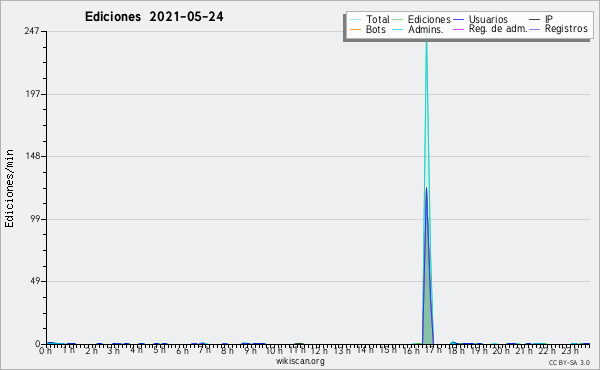600x370 pixels.
Task: Click the chart title Ediciones 2021-05-24
Action: (x=154, y=17)
